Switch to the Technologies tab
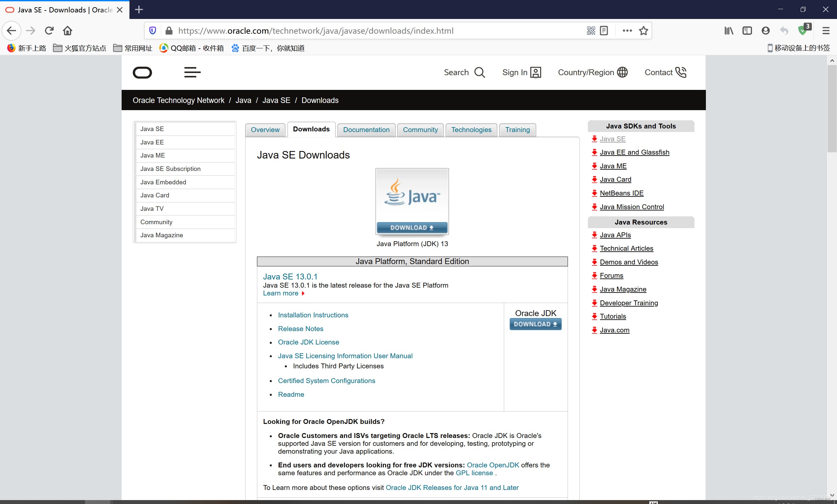 (471, 130)
